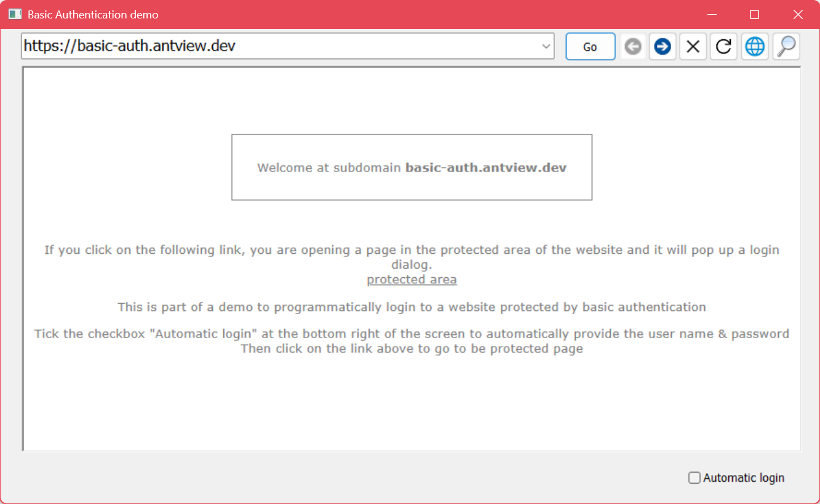Click the globe icon in the toolbar
Screen dimensions: 820x504
point(755,47)
